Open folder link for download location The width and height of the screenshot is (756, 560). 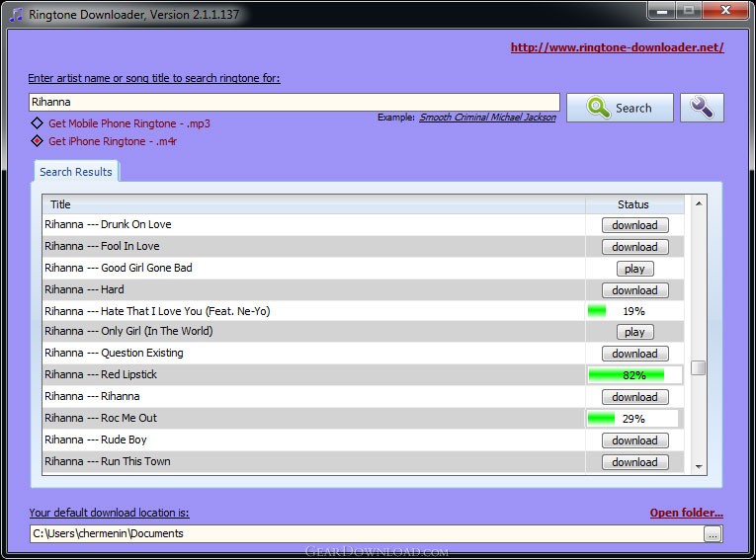(687, 513)
